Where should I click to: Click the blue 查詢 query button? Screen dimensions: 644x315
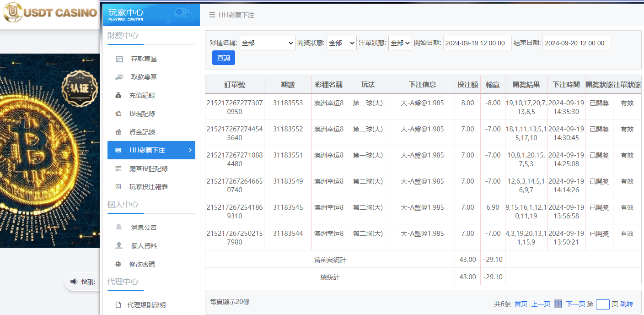[x=223, y=58]
